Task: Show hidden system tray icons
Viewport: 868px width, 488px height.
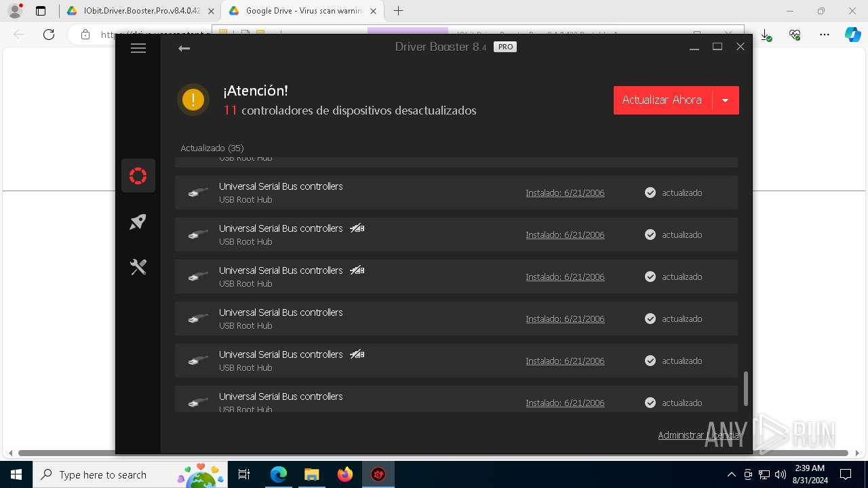Action: [731, 474]
